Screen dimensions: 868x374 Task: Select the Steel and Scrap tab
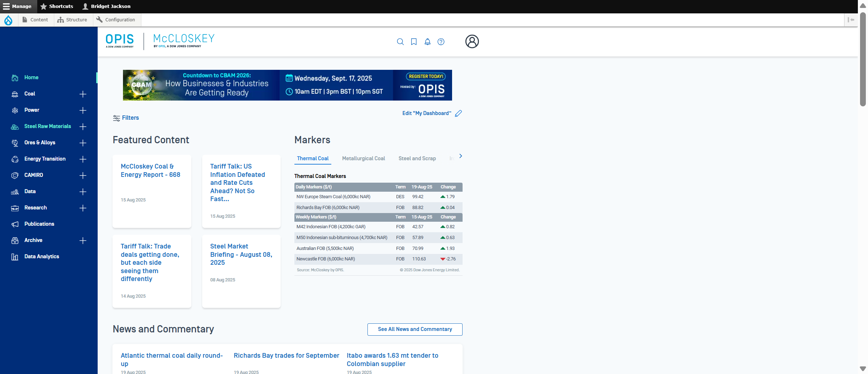(417, 158)
